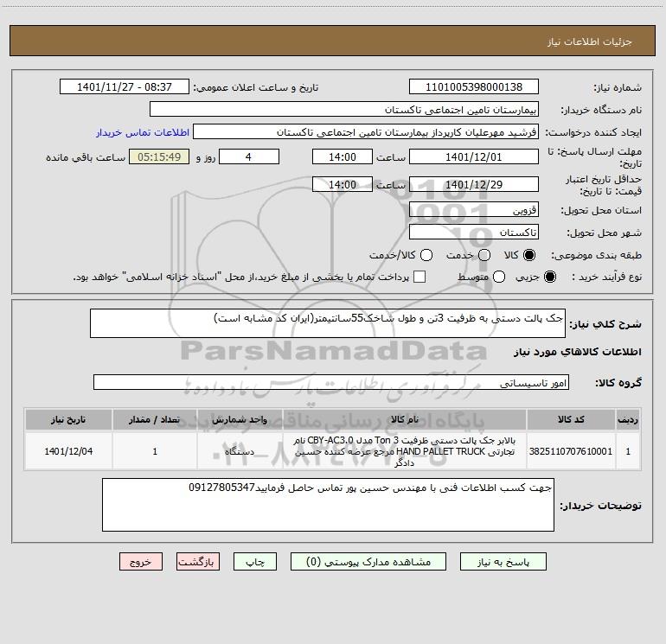Toggle the اسناد خزانه اسلامی payment checkbox
Screen dimensions: 666x644
(x=419, y=277)
